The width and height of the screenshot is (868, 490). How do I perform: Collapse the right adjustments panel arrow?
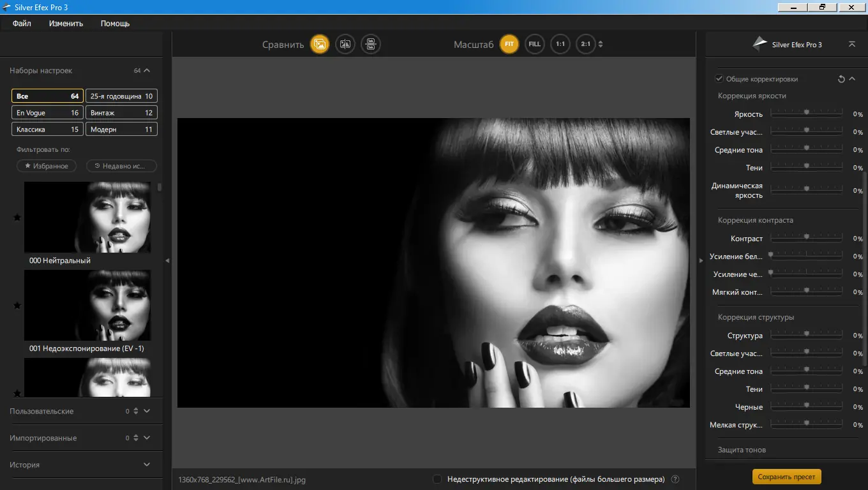(701, 260)
